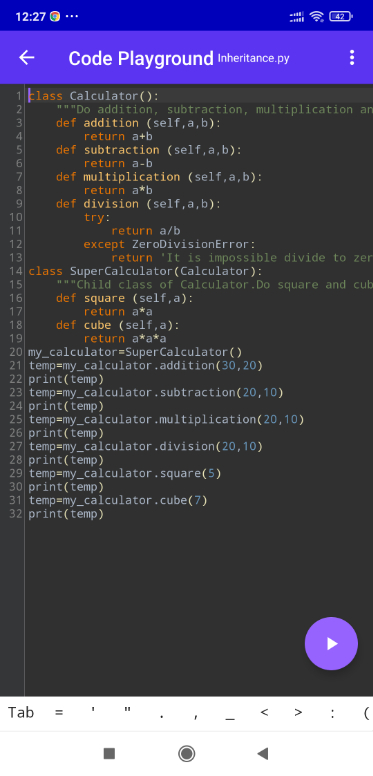Click the Code Playground title
Screen dimensions: 373x776
pyautogui.click(x=141, y=58)
